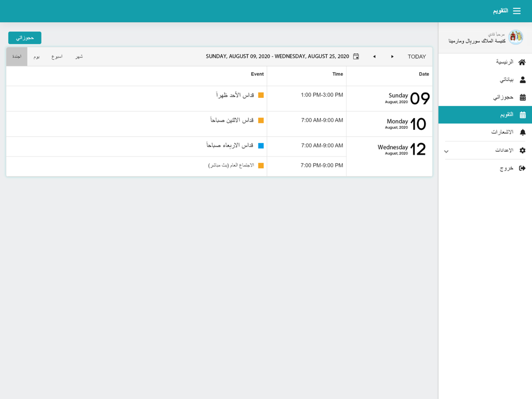This screenshot has height=399, width=532.
Task: Select the اجندة agenda view tab
Action: (x=17, y=57)
